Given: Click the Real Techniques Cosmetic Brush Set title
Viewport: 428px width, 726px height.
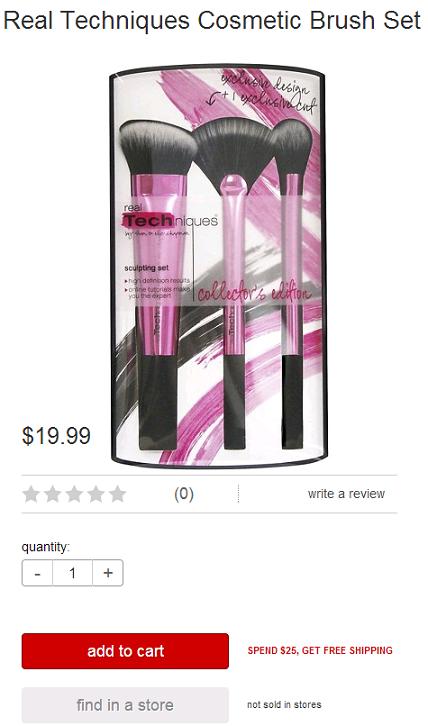Looking at the screenshot, I should point(213,20).
